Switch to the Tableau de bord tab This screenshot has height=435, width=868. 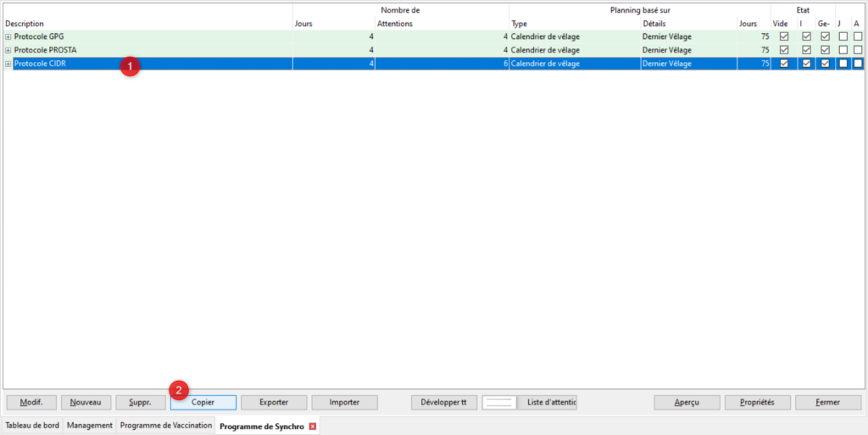[32, 426]
